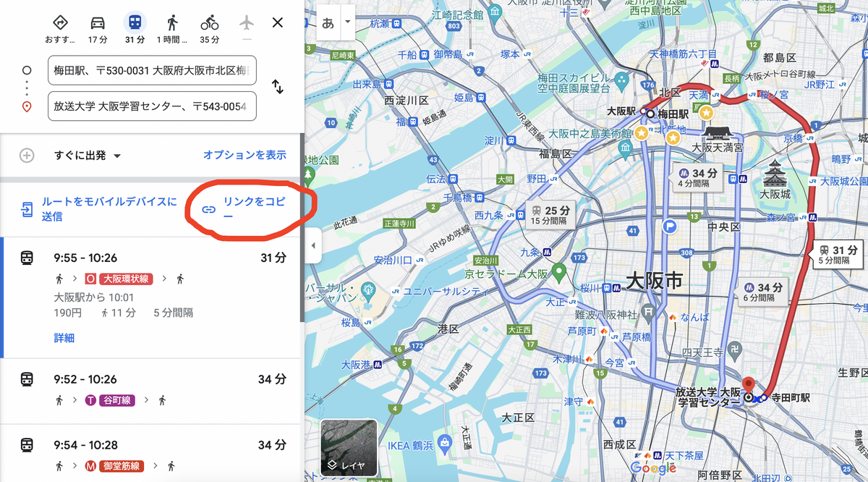This screenshot has width=868, height=482.
Task: Select the 9:54 - 10:28 route
Action: (x=150, y=453)
